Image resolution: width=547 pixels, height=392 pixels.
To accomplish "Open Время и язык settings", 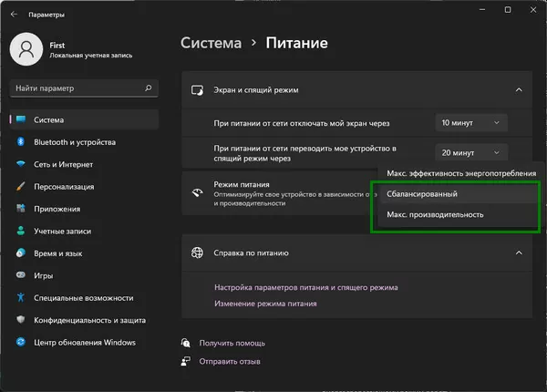I will tap(58, 253).
